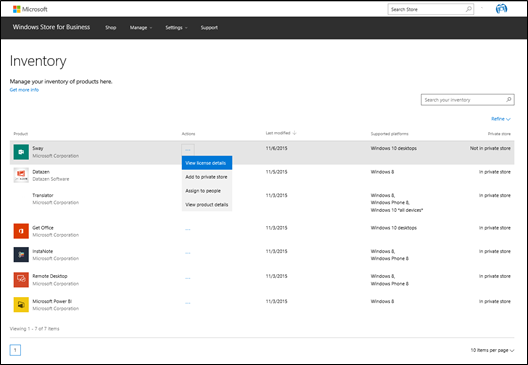Expand the Settings menu dropdown
Image resolution: width=528 pixels, height=365 pixels.
coord(176,28)
